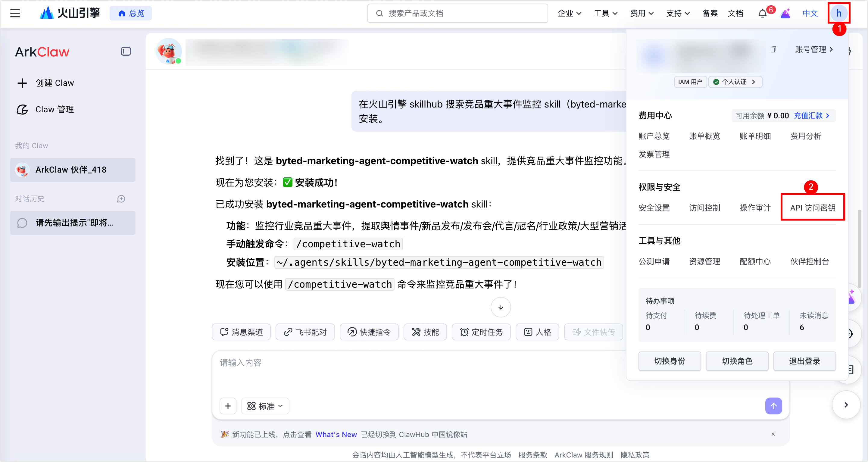Viewport: 868px width, 462px height.
Task: Collapse the ArkClaw sidebar panel
Action: coord(126,51)
